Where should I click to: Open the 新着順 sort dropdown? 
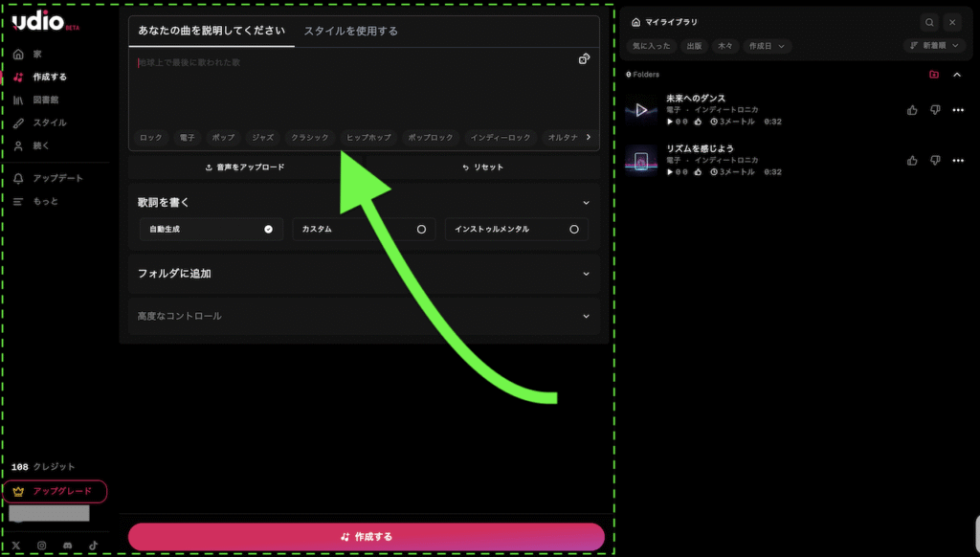pos(934,46)
